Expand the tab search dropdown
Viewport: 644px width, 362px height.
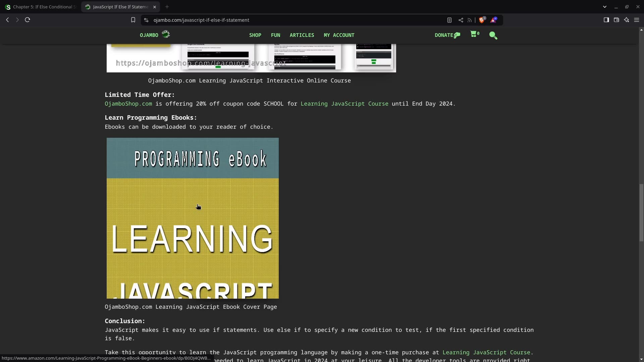tap(605, 7)
